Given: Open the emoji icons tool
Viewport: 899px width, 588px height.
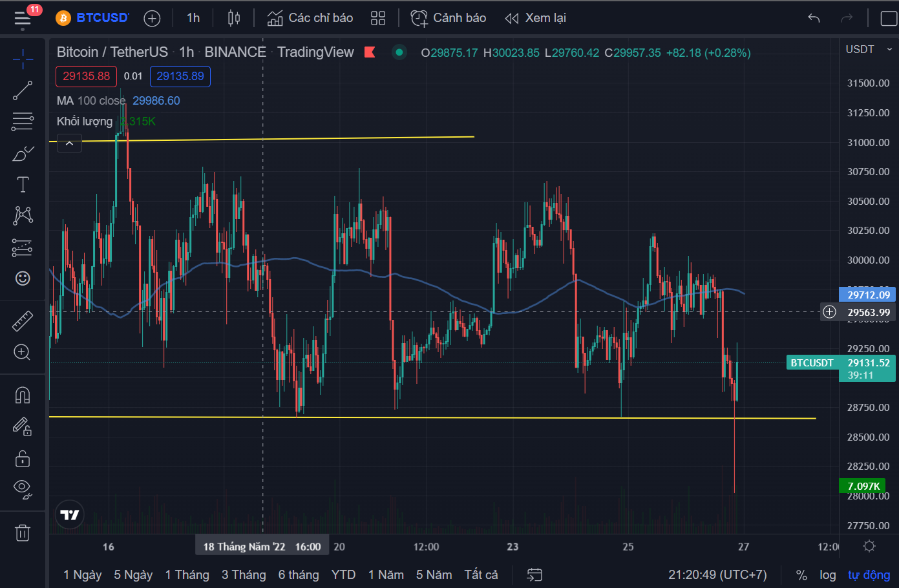Looking at the screenshot, I should click(x=23, y=278).
